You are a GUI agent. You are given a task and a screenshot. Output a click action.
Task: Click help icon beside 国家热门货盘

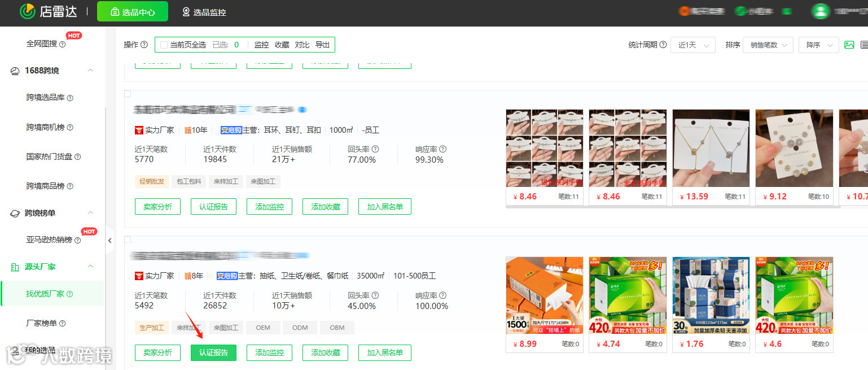[77, 156]
